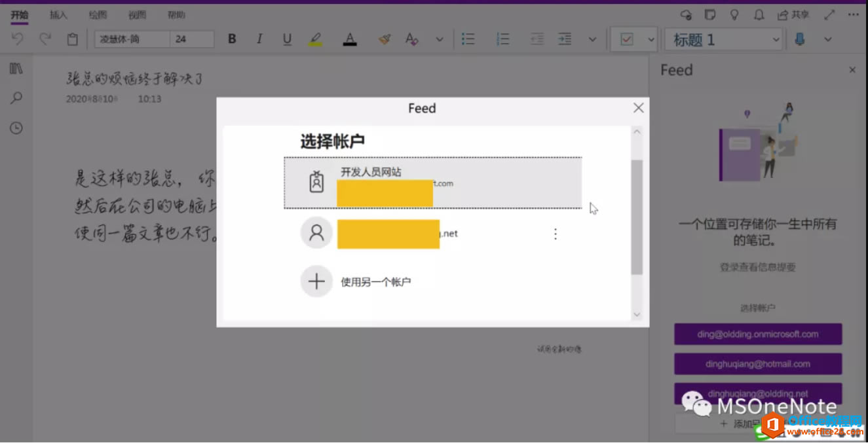Click the font color swatch
Viewport: 868px width, 443px height.
coord(350,39)
